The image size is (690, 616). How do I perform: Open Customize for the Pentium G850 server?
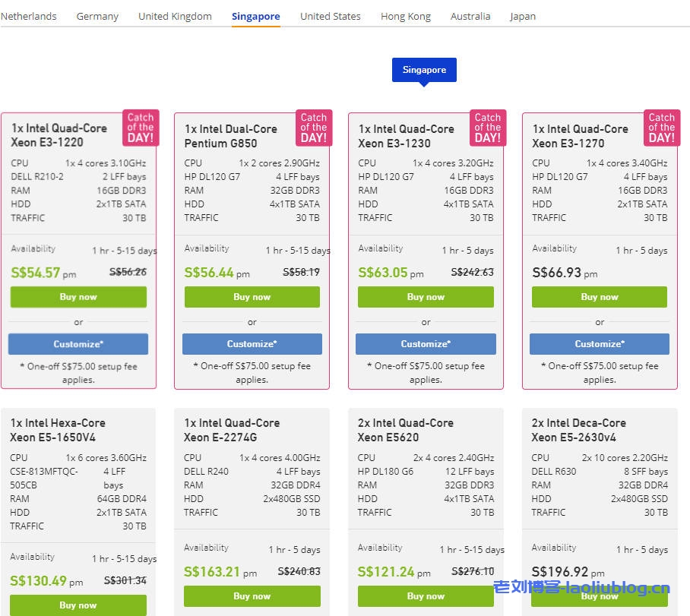click(252, 344)
